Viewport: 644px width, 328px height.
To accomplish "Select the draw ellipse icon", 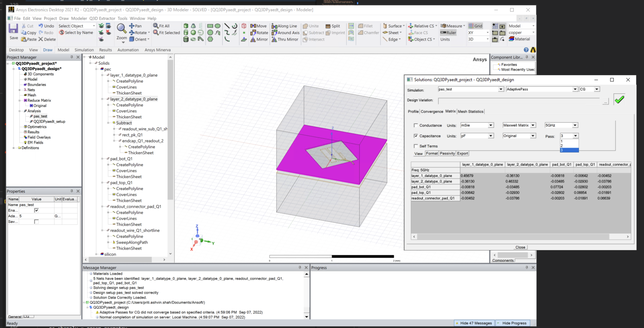I will tap(217, 26).
